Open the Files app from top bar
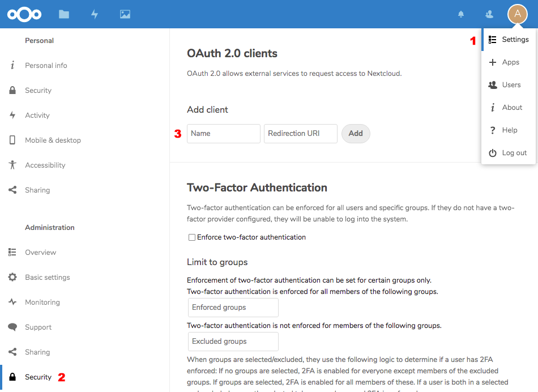The image size is (538, 392). (x=63, y=14)
